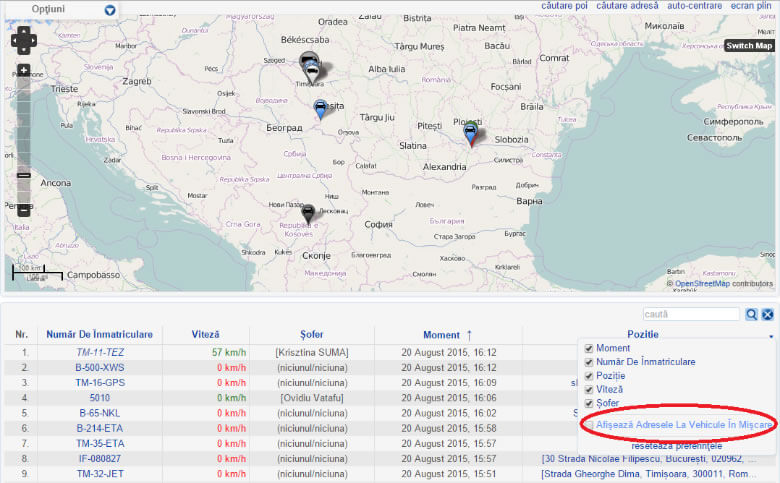Open the căutare adresă tab
Viewport: 780px width, 483px height.
pyautogui.click(x=627, y=6)
